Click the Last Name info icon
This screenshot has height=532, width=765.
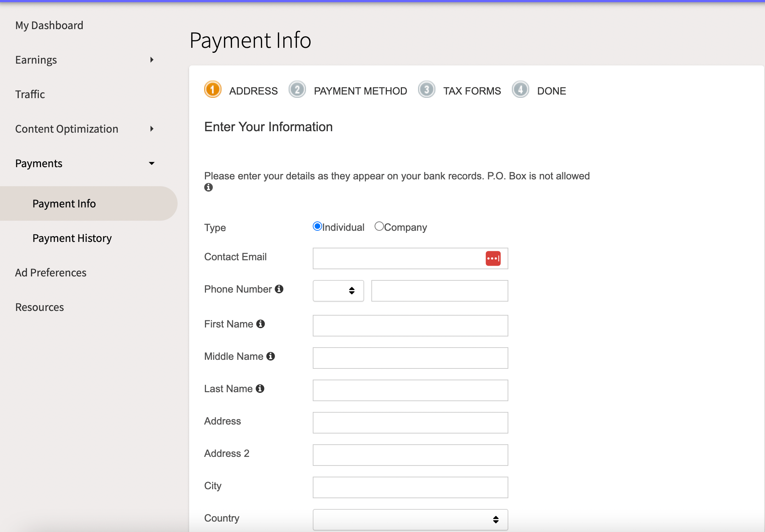point(260,388)
